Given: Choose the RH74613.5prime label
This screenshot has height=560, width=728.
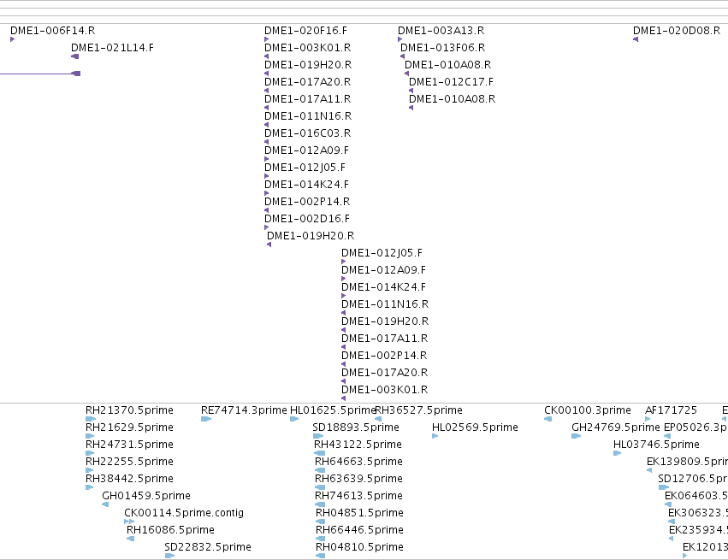Looking at the screenshot, I should coord(359,496).
